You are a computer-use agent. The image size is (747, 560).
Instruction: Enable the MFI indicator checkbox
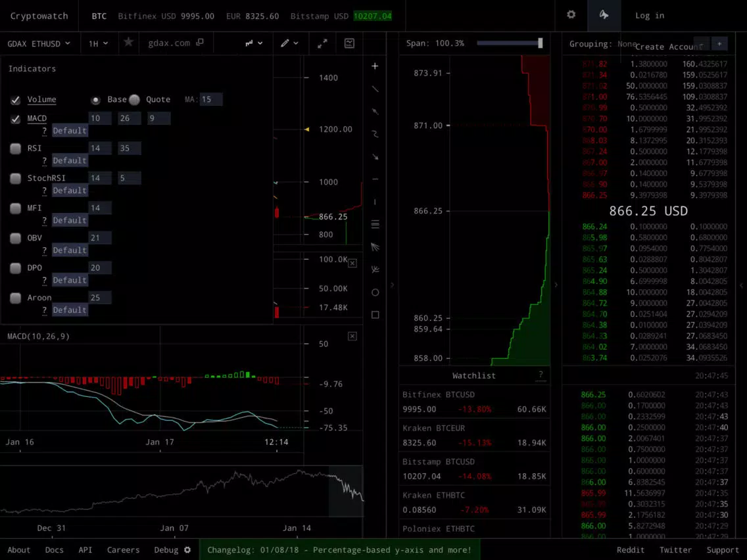tap(15, 208)
